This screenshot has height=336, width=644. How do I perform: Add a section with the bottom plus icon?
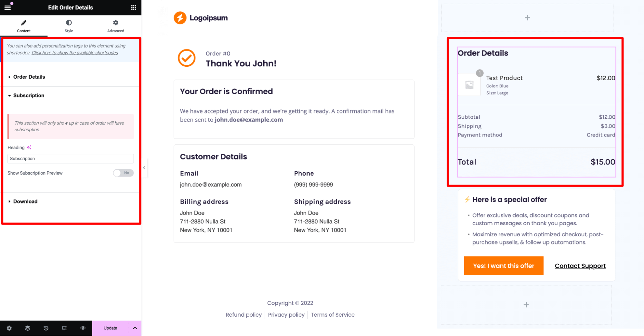point(526,305)
